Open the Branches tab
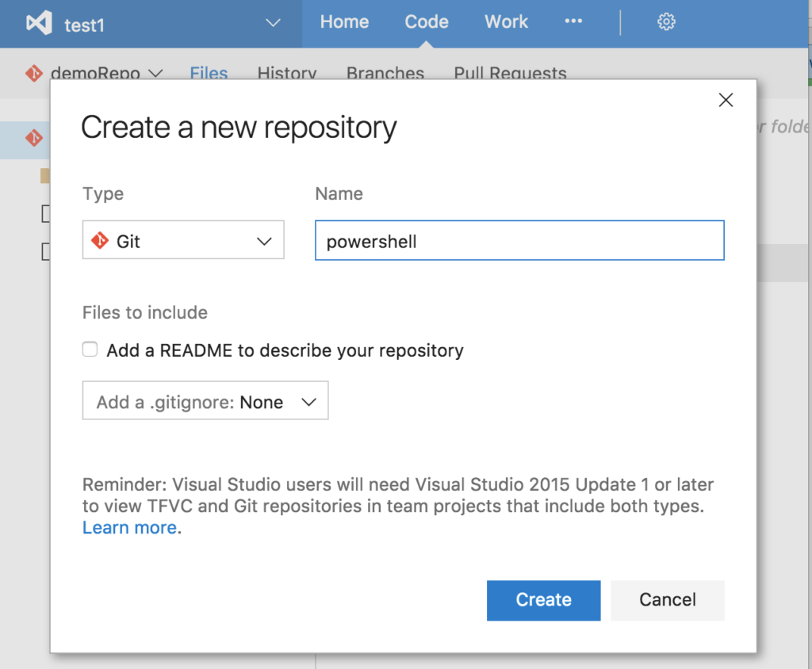Image resolution: width=812 pixels, height=669 pixels. (x=385, y=74)
